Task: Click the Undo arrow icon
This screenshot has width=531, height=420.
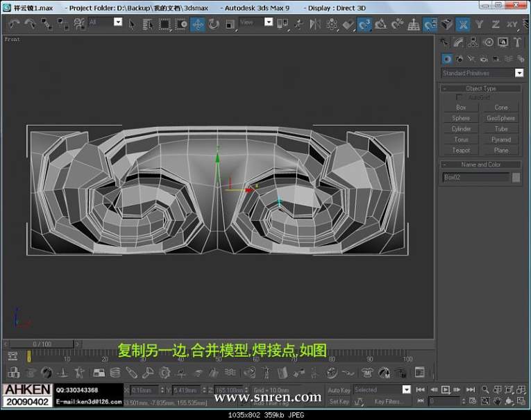Action: (13, 24)
